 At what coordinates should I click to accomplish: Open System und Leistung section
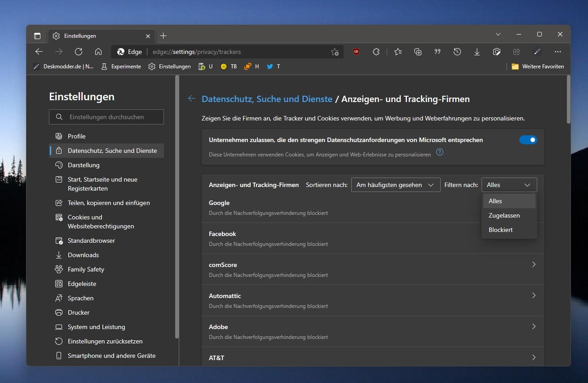[106, 327]
